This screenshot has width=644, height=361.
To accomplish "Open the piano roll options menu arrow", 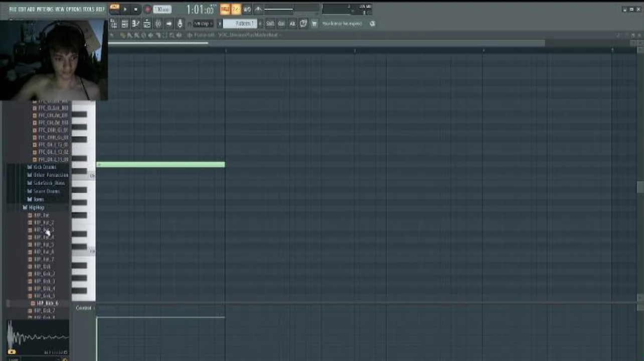I will [x=111, y=35].
